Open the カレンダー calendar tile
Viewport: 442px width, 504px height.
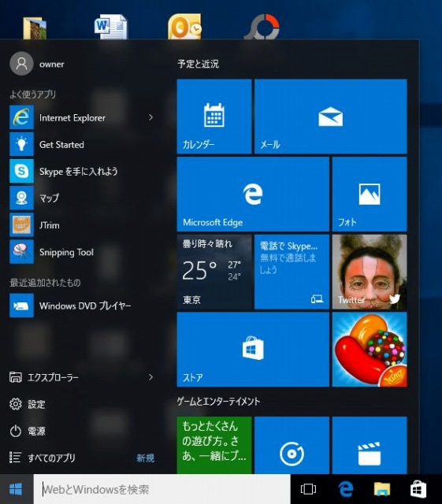coord(214,117)
